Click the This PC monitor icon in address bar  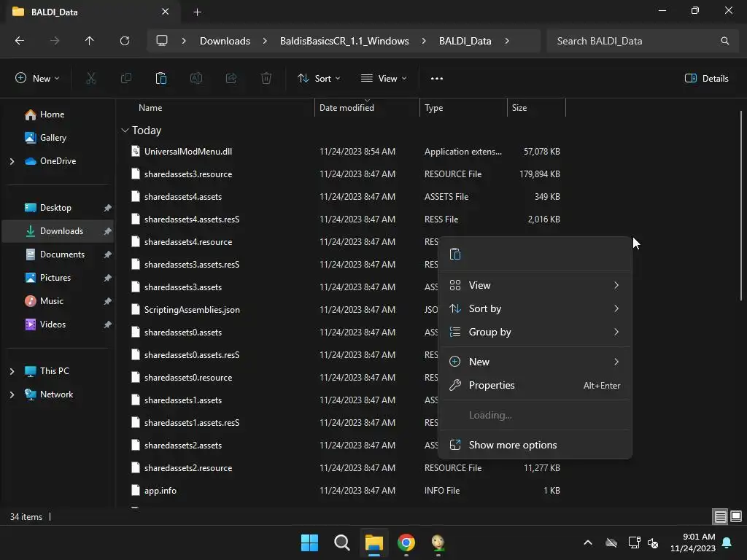point(162,41)
